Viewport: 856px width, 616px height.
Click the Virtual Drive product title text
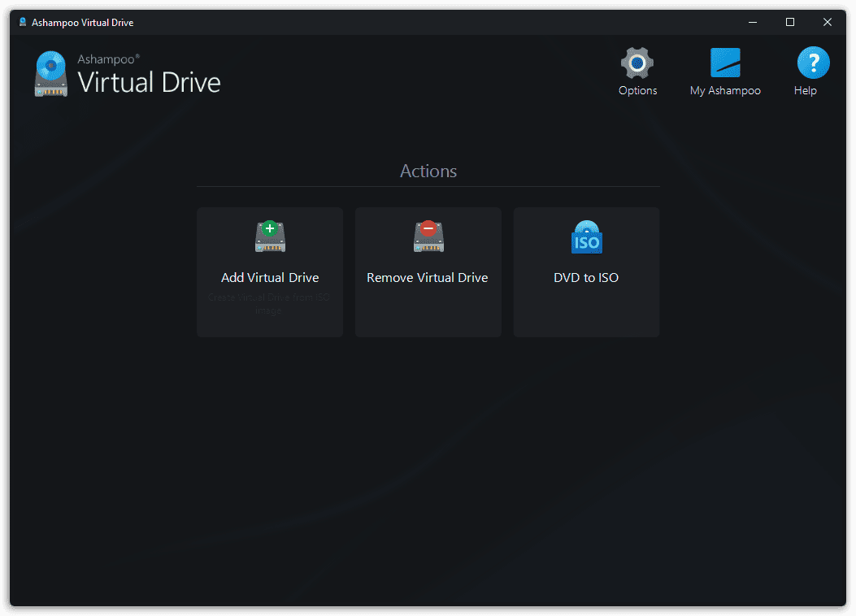point(149,82)
